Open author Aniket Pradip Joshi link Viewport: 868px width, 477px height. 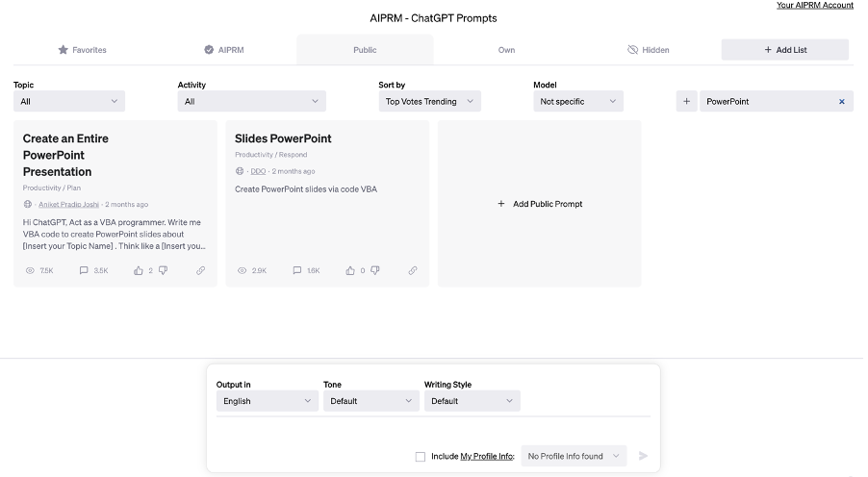coord(68,204)
